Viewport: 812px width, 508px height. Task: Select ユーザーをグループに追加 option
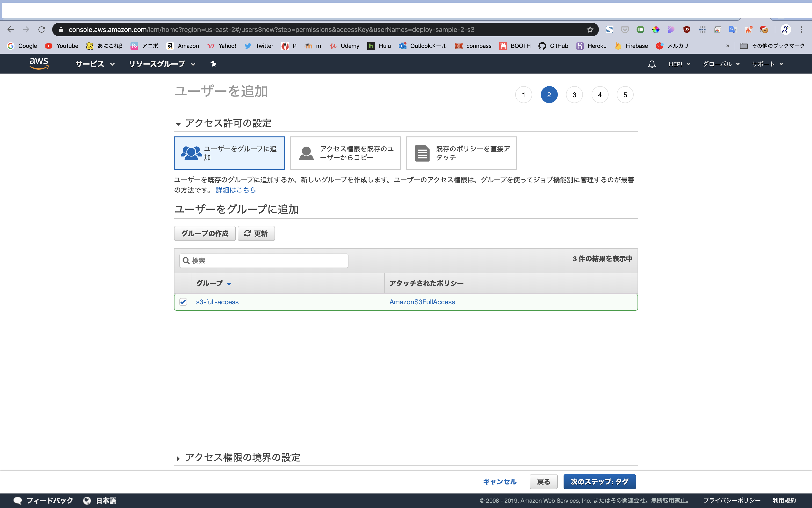(x=230, y=153)
